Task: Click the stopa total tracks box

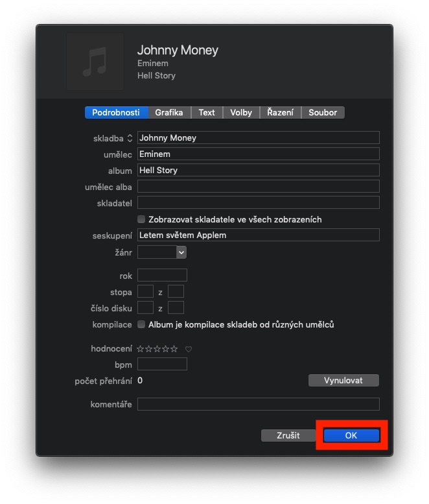Action: tap(176, 291)
